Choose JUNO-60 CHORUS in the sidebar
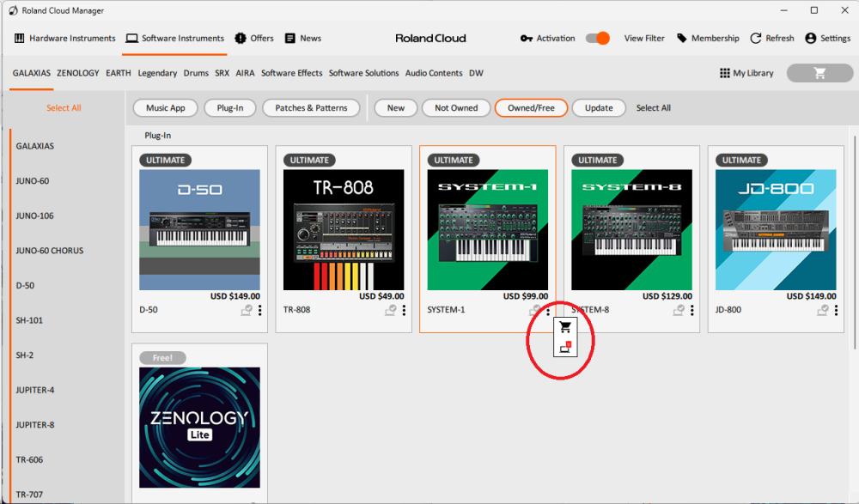Viewport: 859px width, 504px height. point(49,251)
